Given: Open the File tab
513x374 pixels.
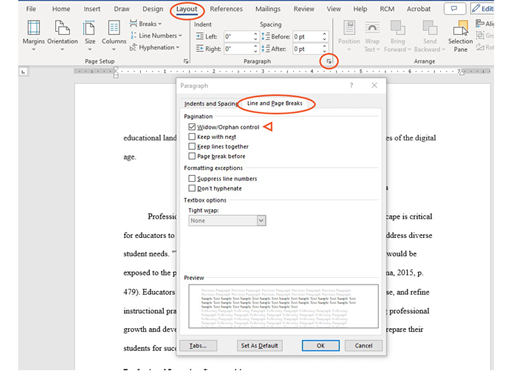Looking at the screenshot, I should [x=31, y=9].
